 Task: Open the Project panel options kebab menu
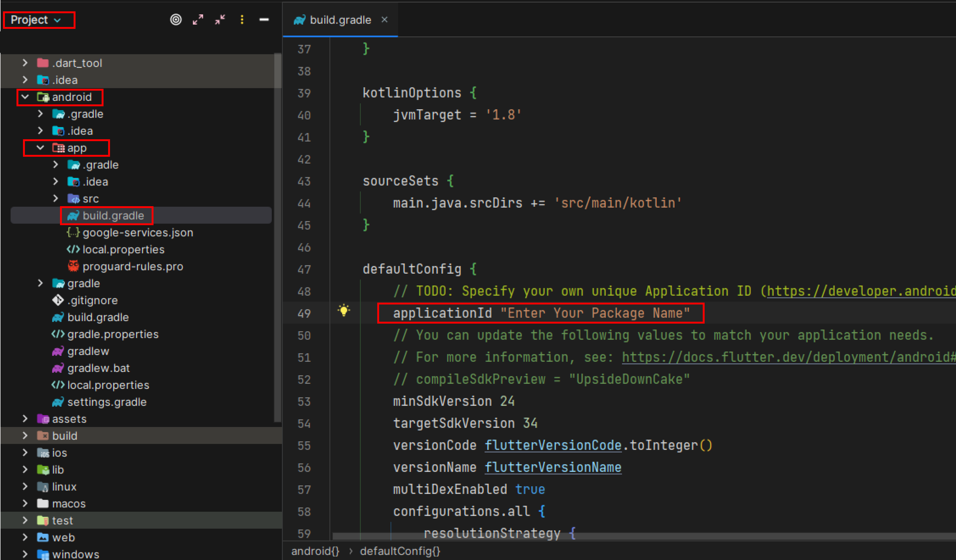click(242, 19)
